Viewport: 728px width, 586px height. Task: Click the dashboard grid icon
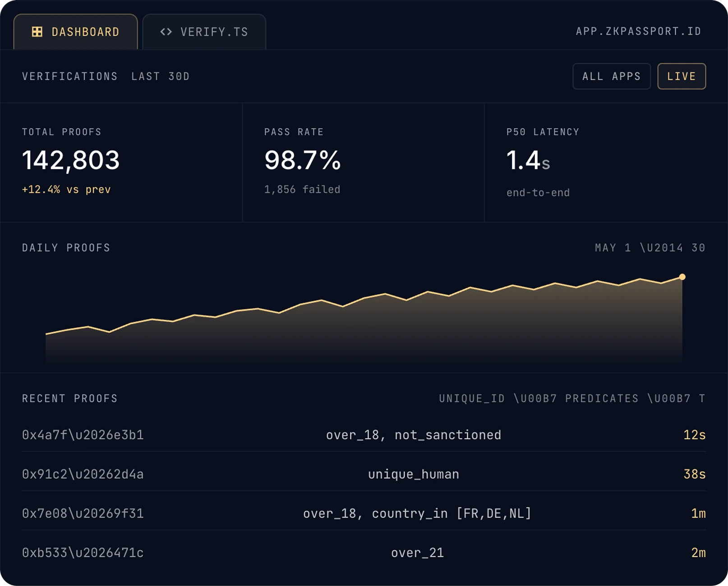tap(37, 32)
